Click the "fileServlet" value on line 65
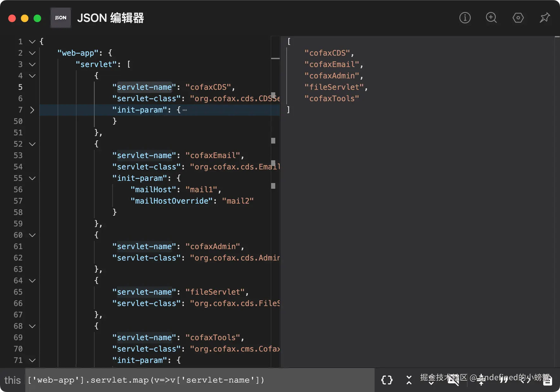This screenshot has height=392, width=560. tap(215, 292)
